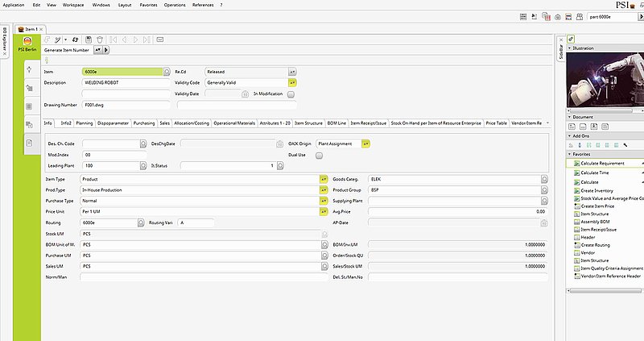Image resolution: width=644 pixels, height=341 pixels.
Task: Open the Application menu
Action: (14, 5)
